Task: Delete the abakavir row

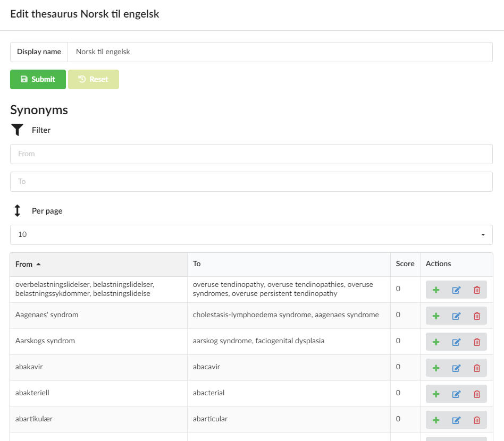Action: tap(477, 368)
